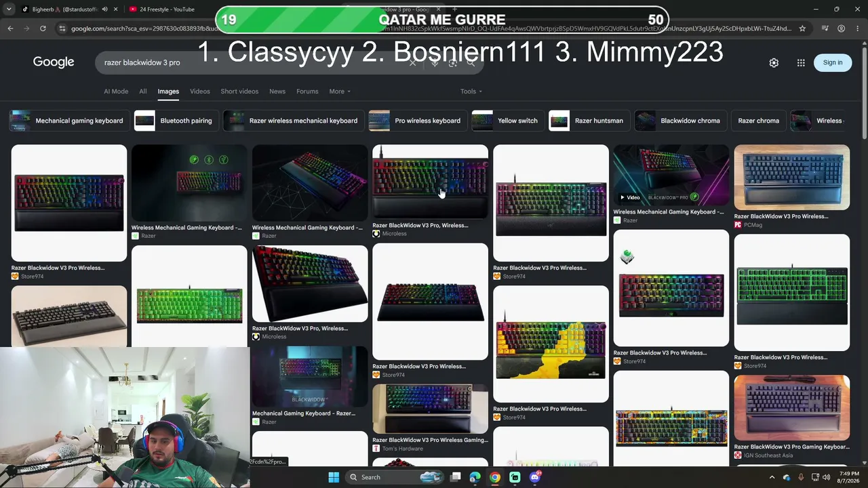Open the News tab
Image resolution: width=868 pixels, height=488 pixels.
(x=277, y=91)
